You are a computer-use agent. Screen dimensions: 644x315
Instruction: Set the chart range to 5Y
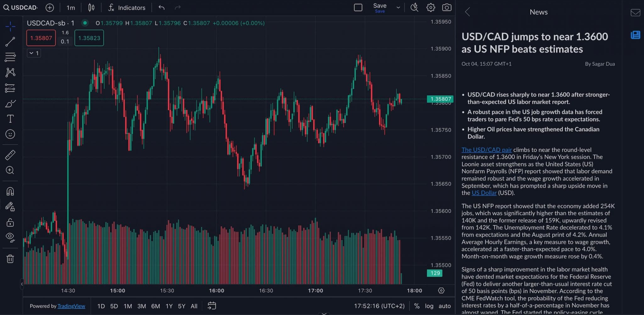point(181,306)
